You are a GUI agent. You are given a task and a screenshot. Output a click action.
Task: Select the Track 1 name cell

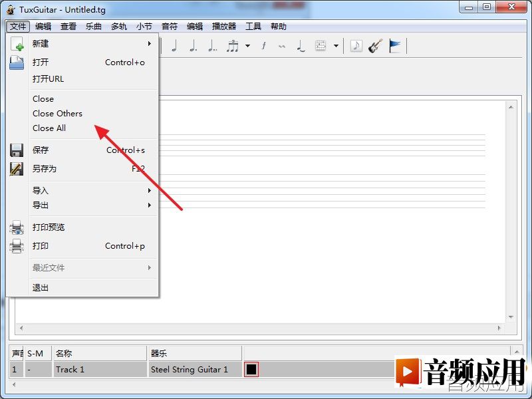pos(100,370)
